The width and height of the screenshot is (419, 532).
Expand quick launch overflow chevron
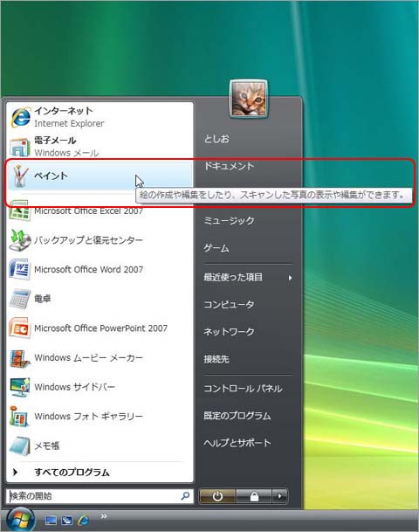click(104, 516)
